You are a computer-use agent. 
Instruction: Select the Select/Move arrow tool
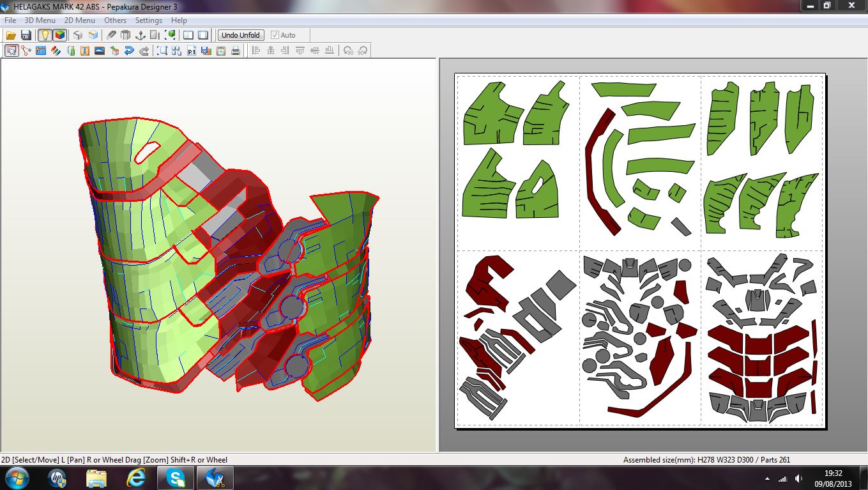coord(11,50)
